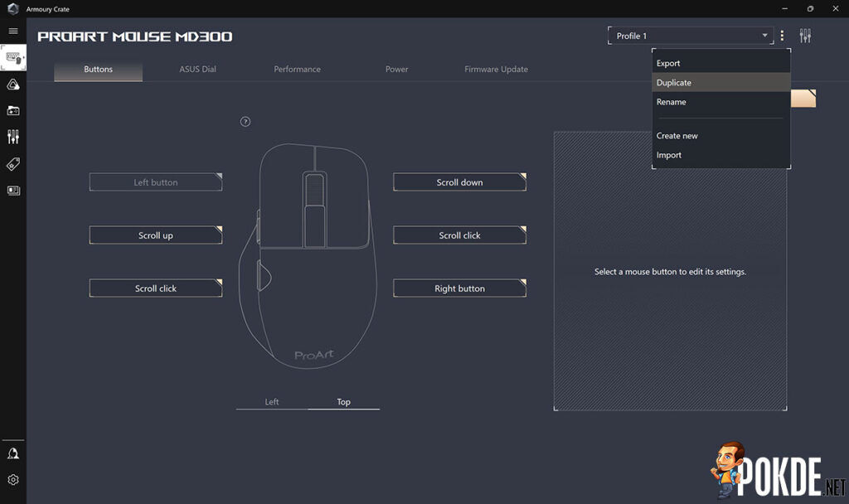Open the Device keyboard-mouse sidebar icon
The width and height of the screenshot is (849, 504).
click(13, 58)
